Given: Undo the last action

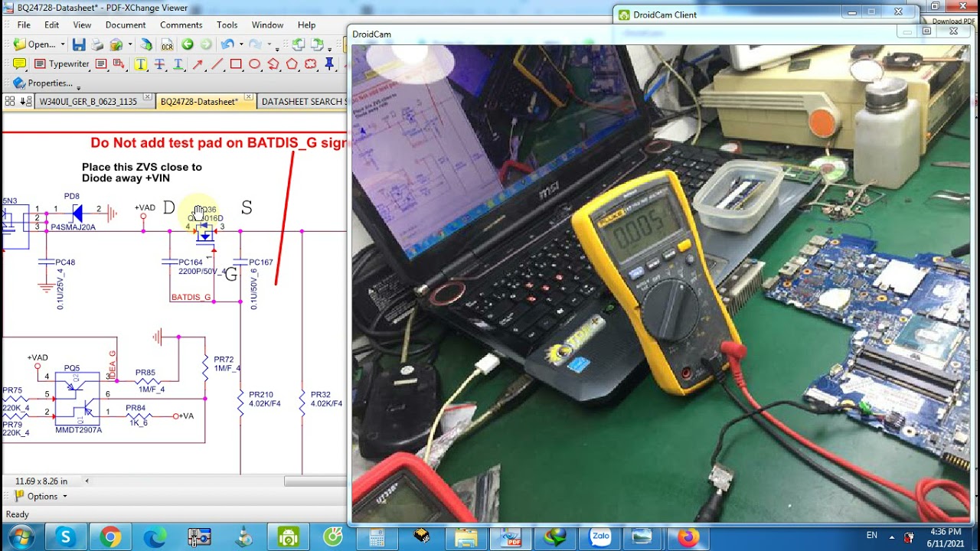Looking at the screenshot, I should [227, 44].
